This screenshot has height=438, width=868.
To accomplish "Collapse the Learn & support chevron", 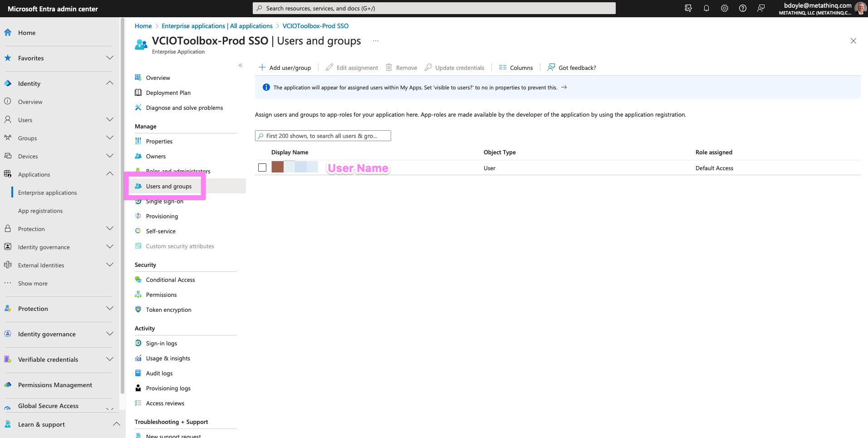I will pos(116,424).
